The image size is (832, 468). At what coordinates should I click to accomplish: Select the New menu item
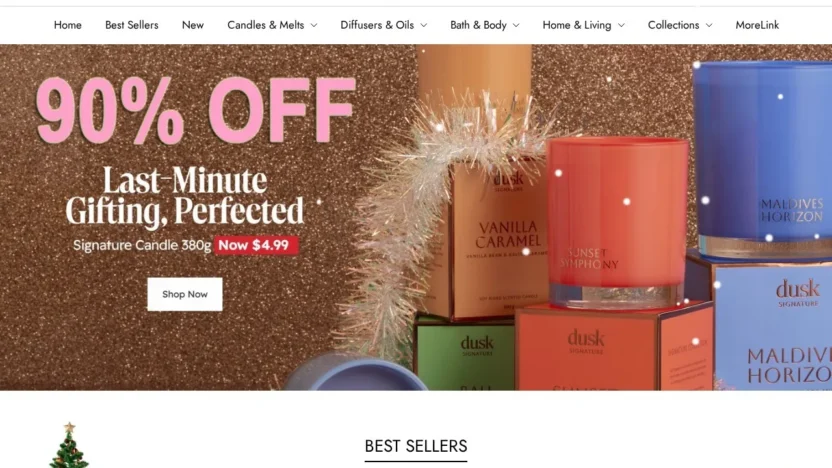(193, 25)
